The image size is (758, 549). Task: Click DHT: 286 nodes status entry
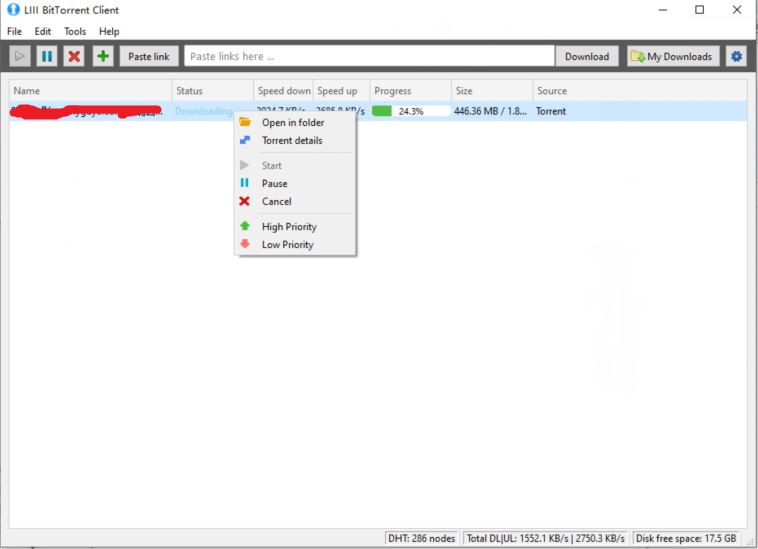tap(422, 538)
